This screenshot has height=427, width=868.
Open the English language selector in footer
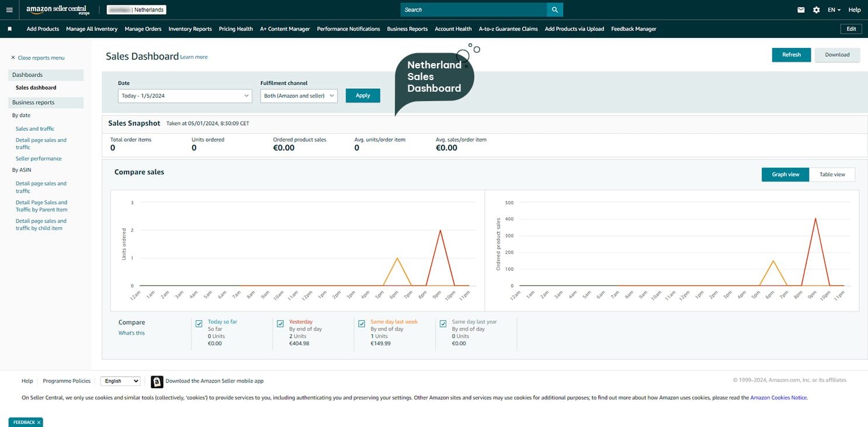121,381
